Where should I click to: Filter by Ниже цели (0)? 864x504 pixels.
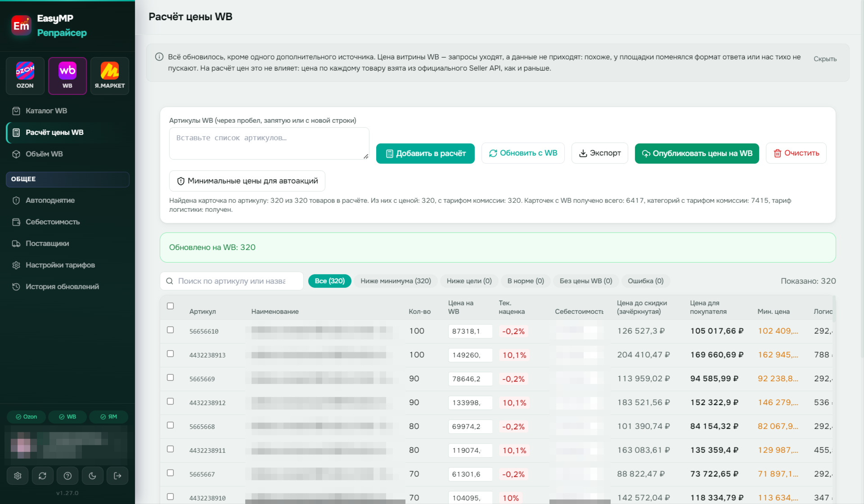click(x=469, y=281)
